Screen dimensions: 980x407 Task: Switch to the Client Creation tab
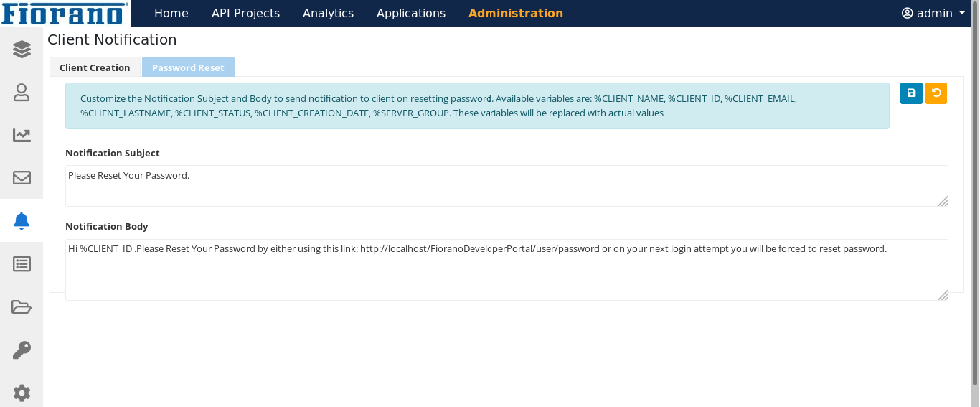[95, 67]
